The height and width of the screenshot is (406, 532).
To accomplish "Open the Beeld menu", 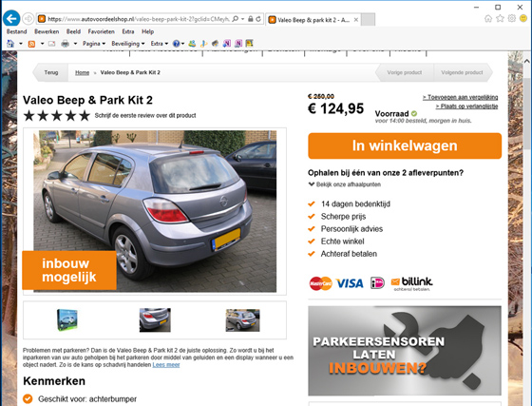I will [73, 31].
